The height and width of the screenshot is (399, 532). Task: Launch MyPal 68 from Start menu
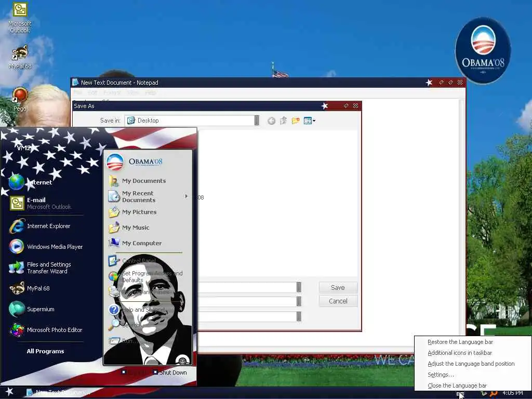[30, 288]
